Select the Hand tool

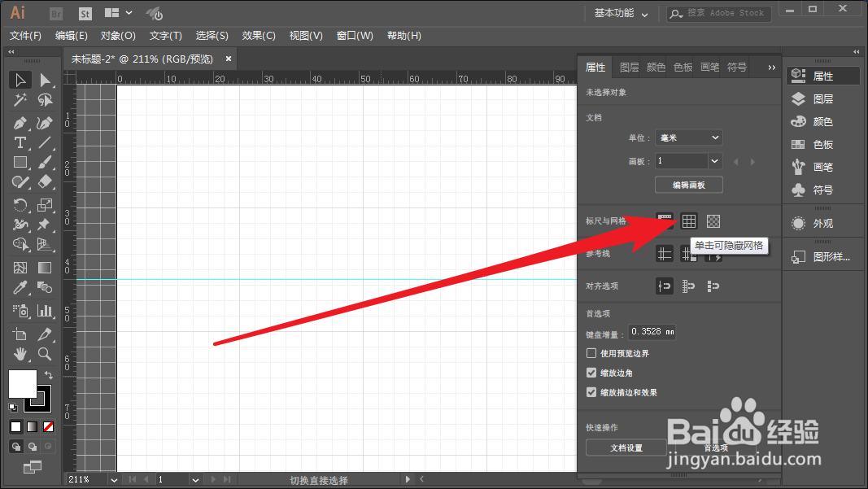point(20,354)
